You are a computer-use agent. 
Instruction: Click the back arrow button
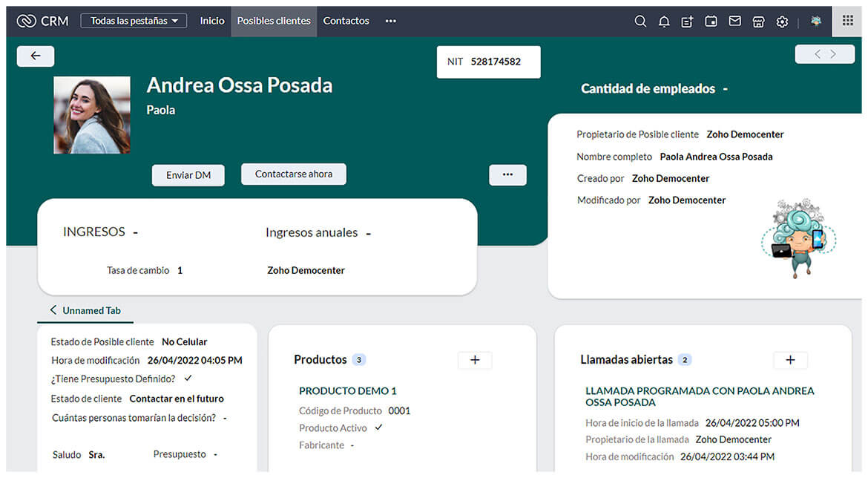click(x=36, y=56)
